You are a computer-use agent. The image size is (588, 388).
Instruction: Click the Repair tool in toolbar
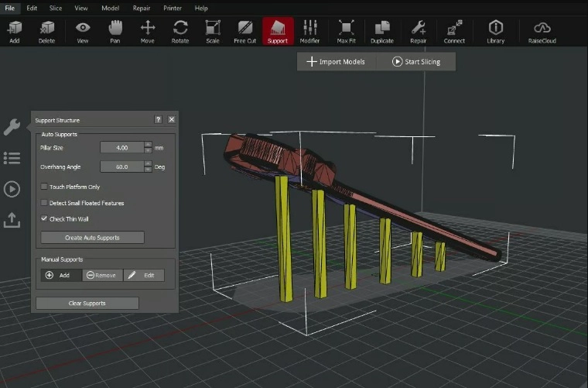418,32
